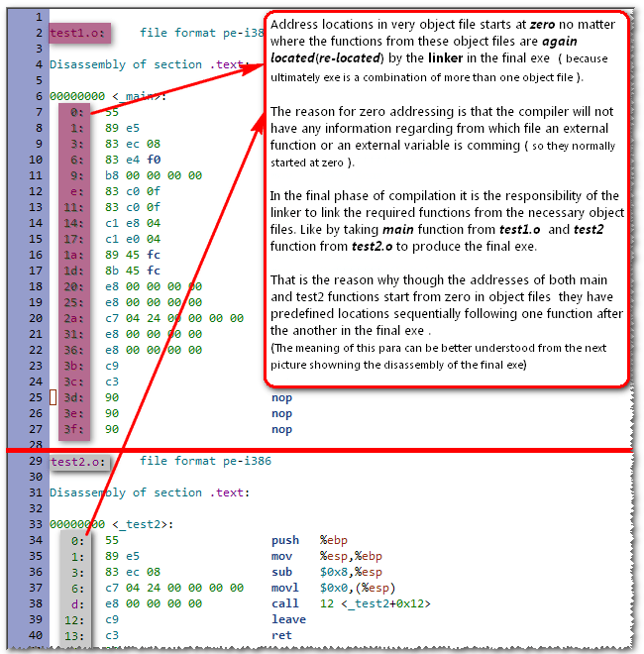This screenshot has height=654, width=644.
Task: Click address offset '36:'
Action: pos(74,350)
